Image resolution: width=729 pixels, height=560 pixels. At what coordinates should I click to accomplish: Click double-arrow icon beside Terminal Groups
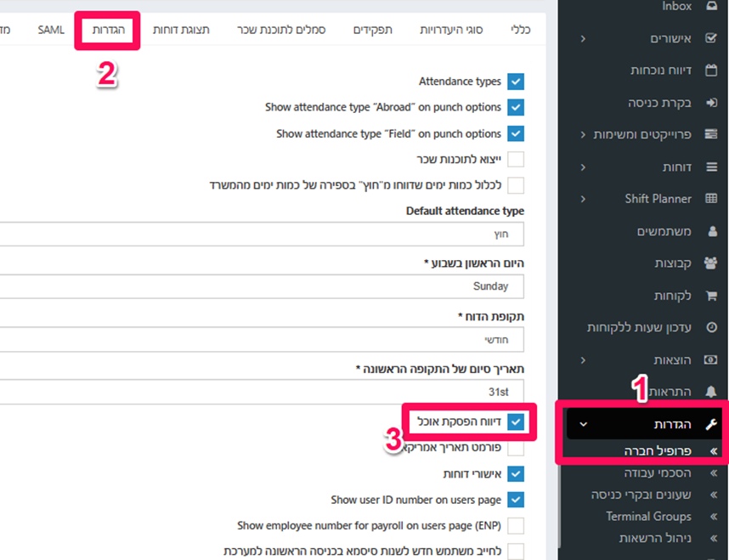click(714, 517)
